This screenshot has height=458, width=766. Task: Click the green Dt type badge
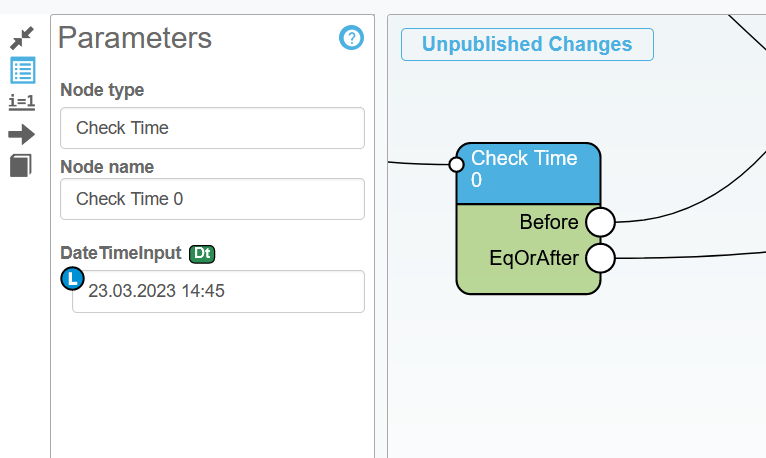(202, 254)
